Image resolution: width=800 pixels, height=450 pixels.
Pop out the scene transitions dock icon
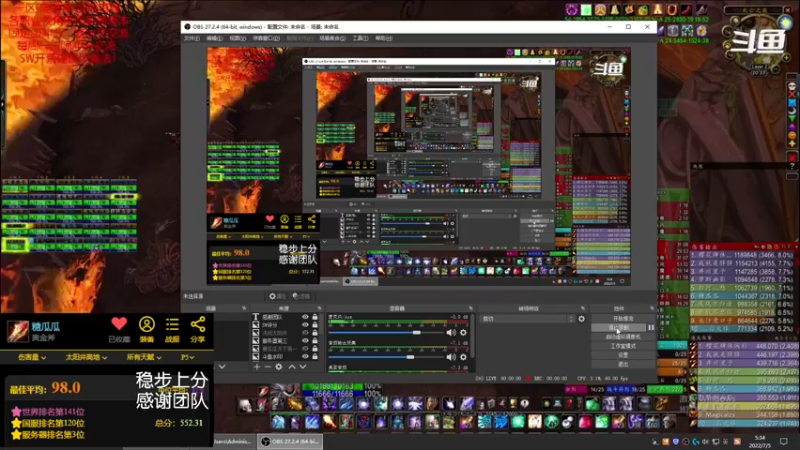coord(583,308)
